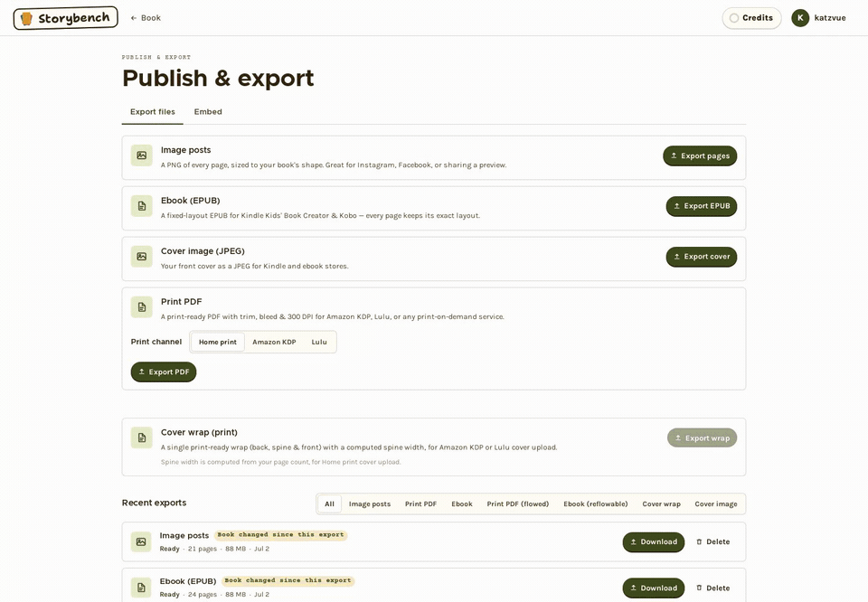Click Export pages button
Image resolution: width=868 pixels, height=602 pixels.
tap(700, 156)
